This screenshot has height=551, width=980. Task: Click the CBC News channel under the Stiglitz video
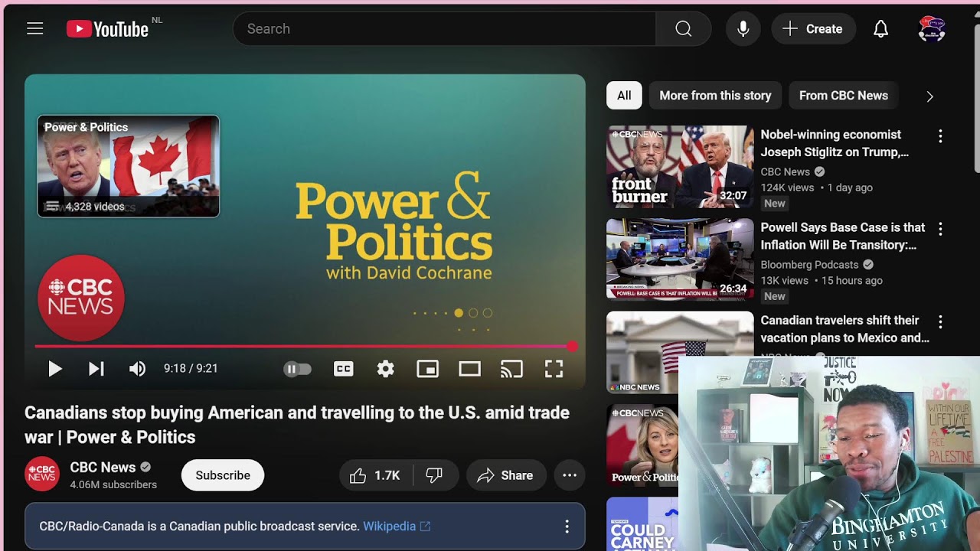pyautogui.click(x=785, y=172)
